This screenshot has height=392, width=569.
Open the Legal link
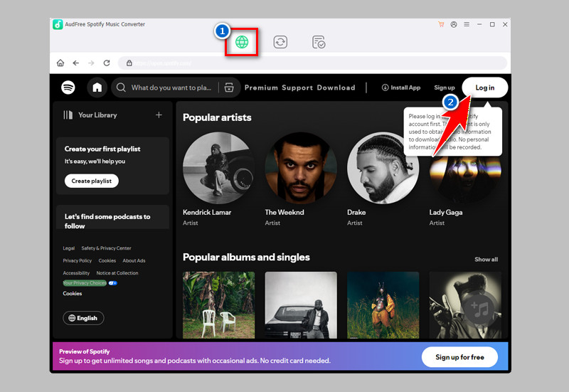68,248
